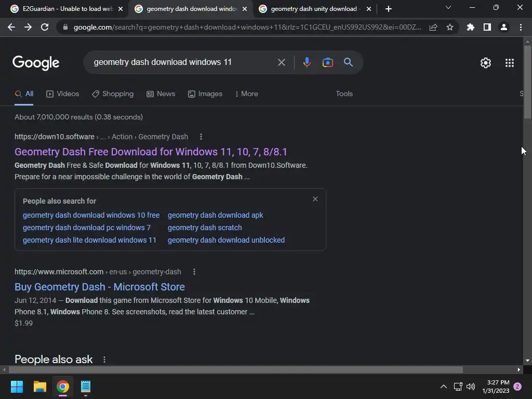532x399 pixels.
Task: Open the Chrome side panel
Action: pyautogui.click(x=487, y=27)
